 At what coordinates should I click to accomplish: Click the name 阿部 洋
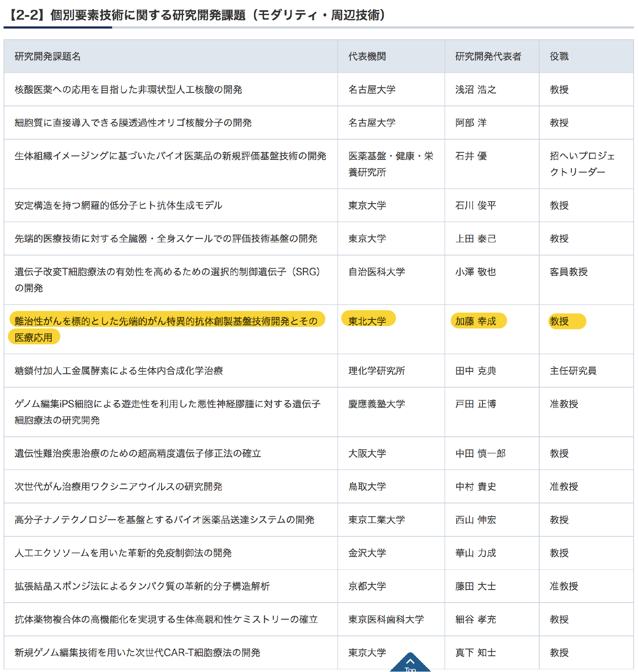(x=471, y=123)
